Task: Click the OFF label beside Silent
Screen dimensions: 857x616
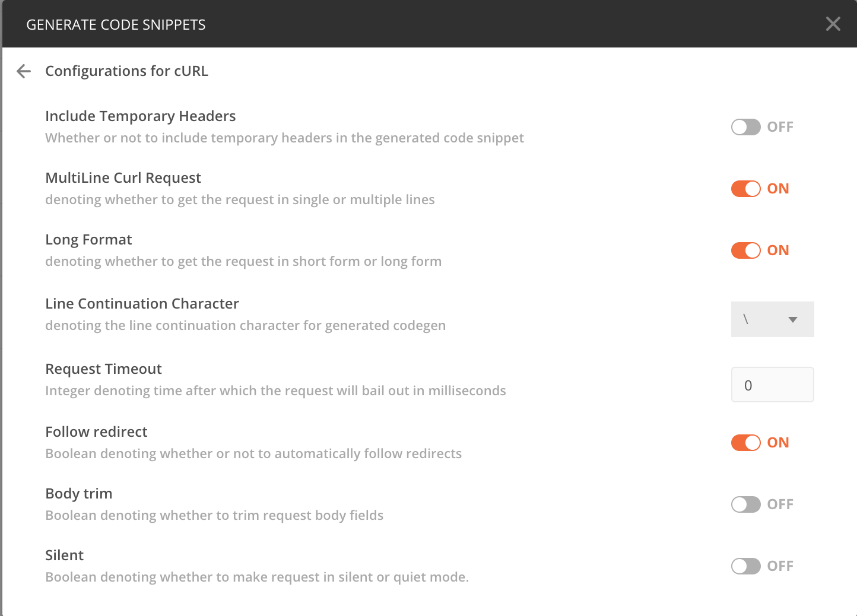Action: pos(782,566)
